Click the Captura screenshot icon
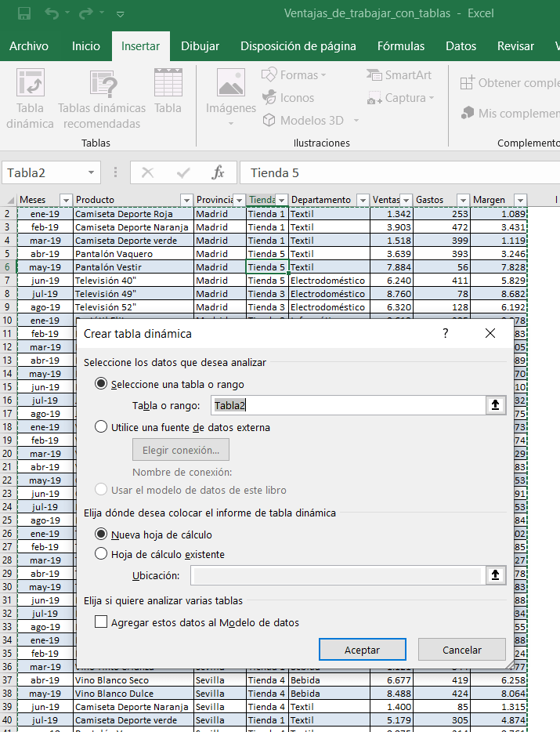Image resolution: width=560 pixels, height=732 pixels. (374, 98)
